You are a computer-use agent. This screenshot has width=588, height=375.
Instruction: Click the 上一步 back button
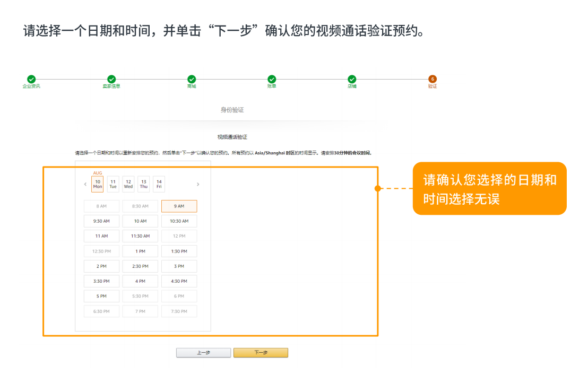(203, 353)
